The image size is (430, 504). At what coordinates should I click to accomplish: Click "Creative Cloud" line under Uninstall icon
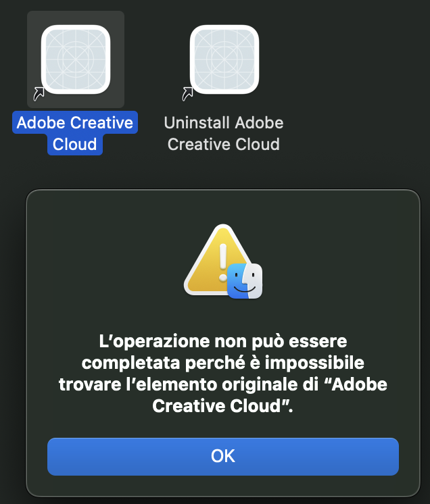[224, 145]
